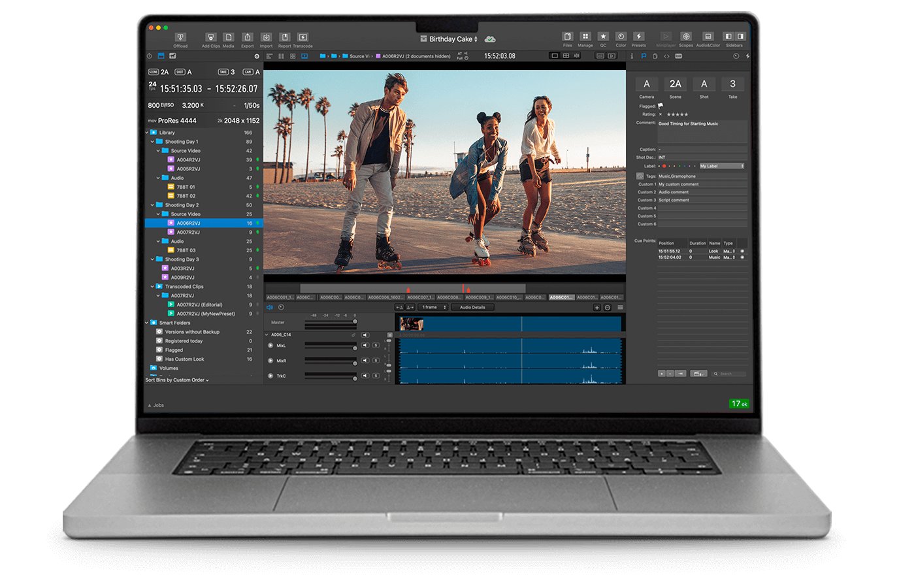Viewport: 899px width, 588px height.
Task: Select the A007R2VJ (Editorial) bin
Action: [199, 304]
